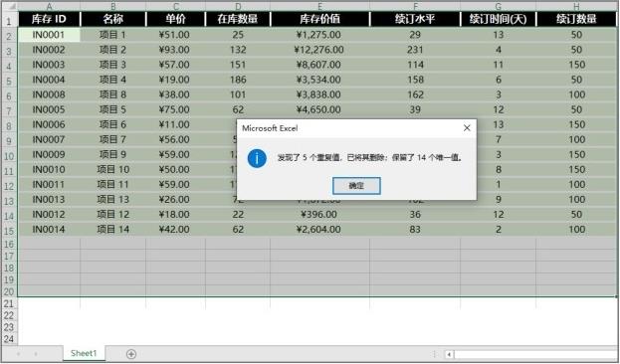Viewport: 620px width, 364px height.
Task: Click the 续订水平 header cell
Action: (x=415, y=19)
